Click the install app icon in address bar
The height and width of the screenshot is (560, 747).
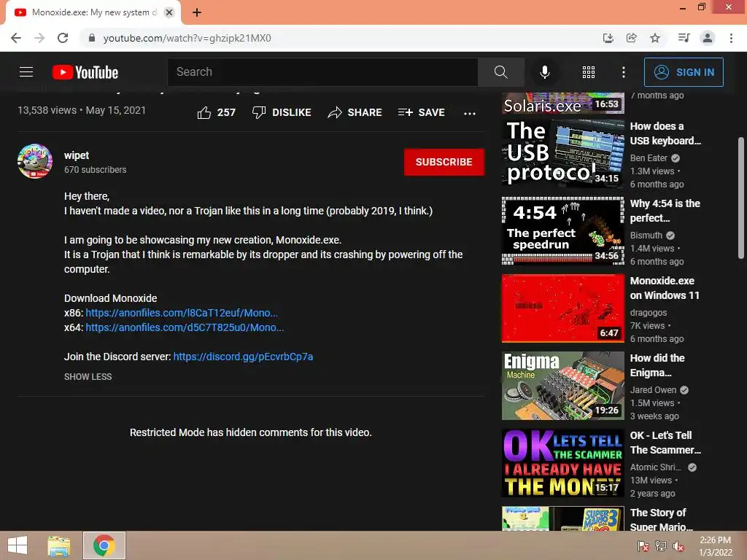[608, 38]
